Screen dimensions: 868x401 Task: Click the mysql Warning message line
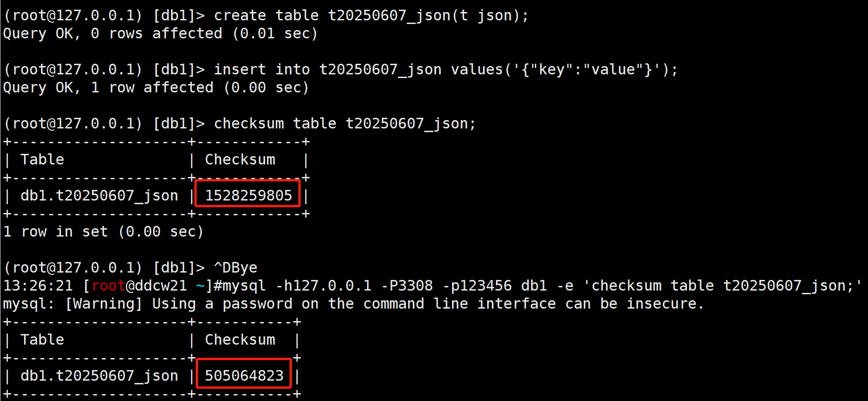point(354,304)
